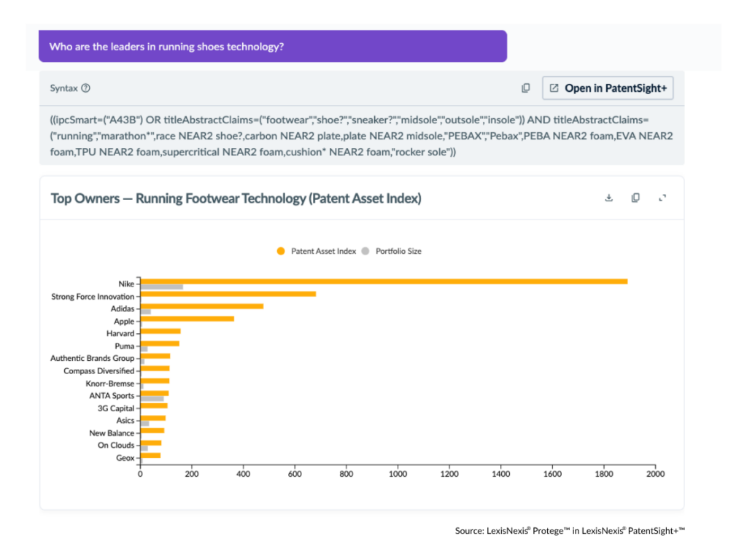Open in PatentSight+ button
The width and height of the screenshot is (747, 560).
608,88
